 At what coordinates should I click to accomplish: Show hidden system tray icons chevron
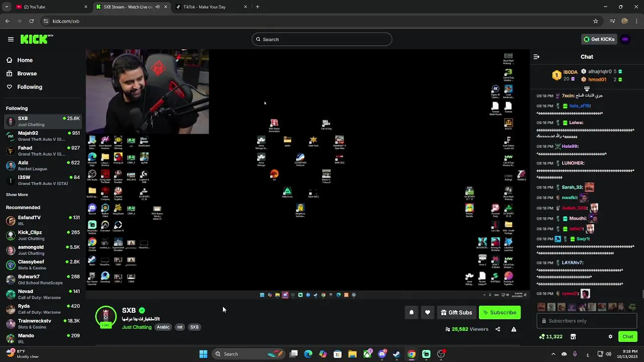coord(553,354)
